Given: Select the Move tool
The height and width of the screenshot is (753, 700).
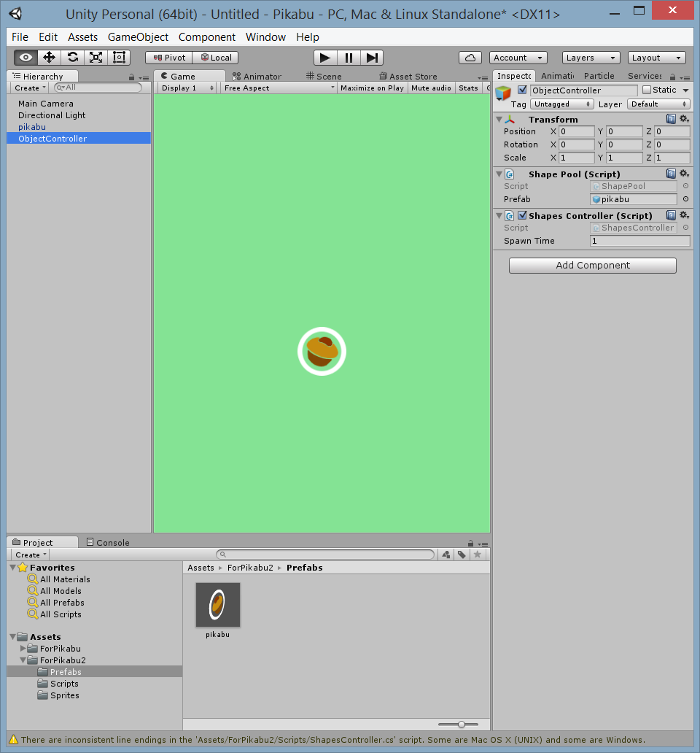Looking at the screenshot, I should (48, 57).
